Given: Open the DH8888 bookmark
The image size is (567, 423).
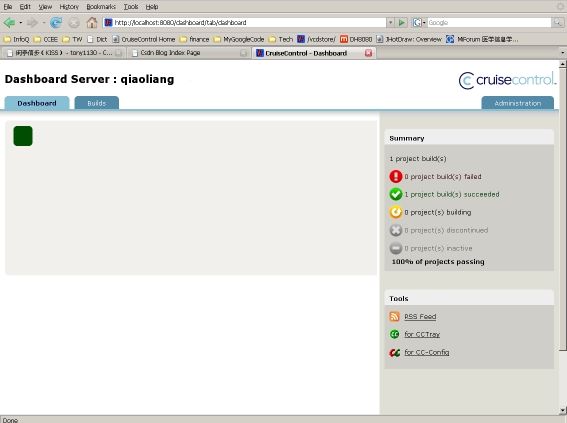Looking at the screenshot, I should pyautogui.click(x=356, y=39).
